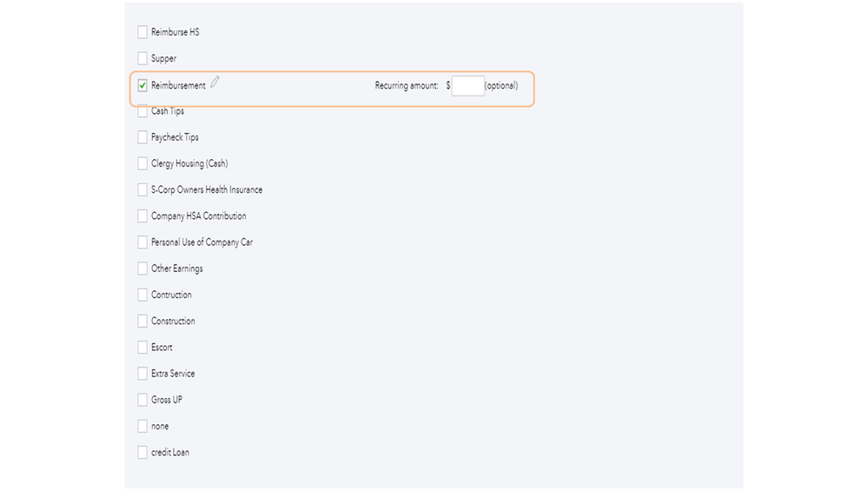This screenshot has width=868, height=491.
Task: Tick S-Corp Owners Health Insurance checkbox
Action: click(142, 189)
